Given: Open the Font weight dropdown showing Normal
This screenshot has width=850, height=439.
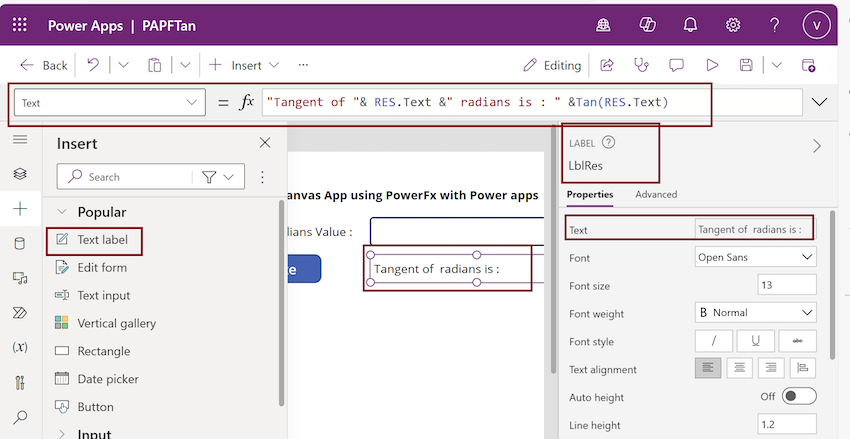Looking at the screenshot, I should click(755, 313).
